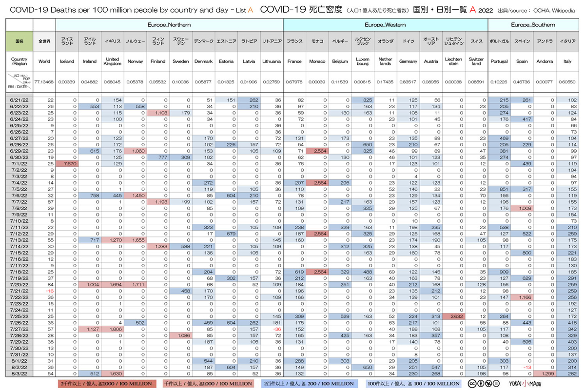Click the 1,004 Ireland cell

(90, 286)
